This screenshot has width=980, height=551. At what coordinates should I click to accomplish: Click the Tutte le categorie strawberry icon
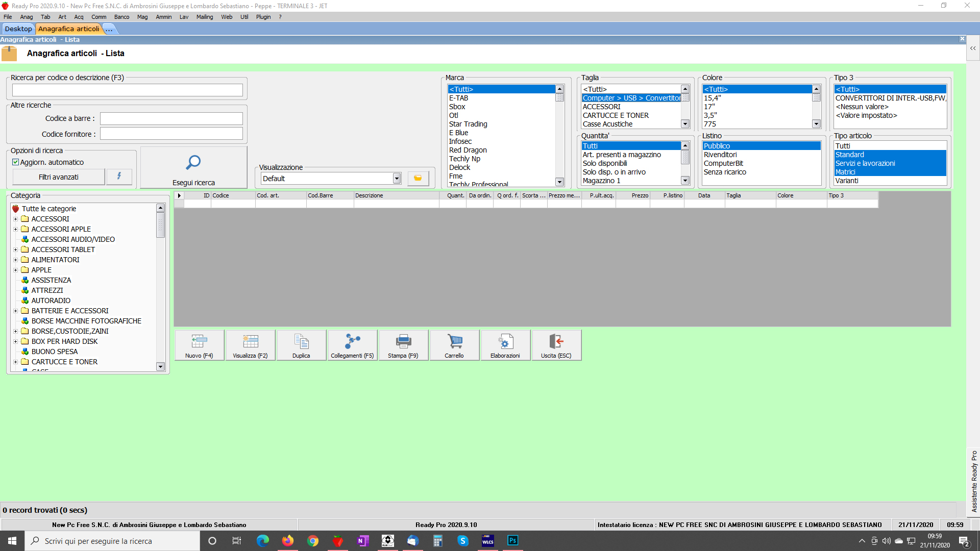[x=16, y=209]
